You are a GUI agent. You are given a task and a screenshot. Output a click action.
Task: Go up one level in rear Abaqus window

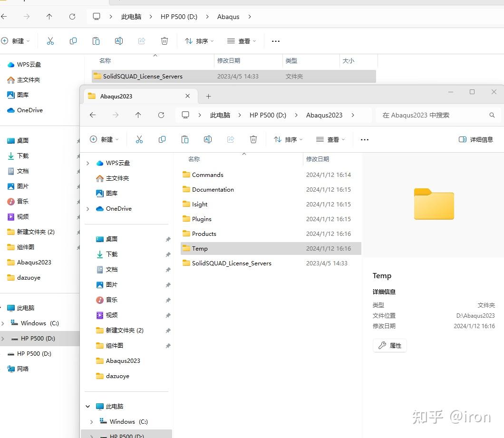(49, 16)
